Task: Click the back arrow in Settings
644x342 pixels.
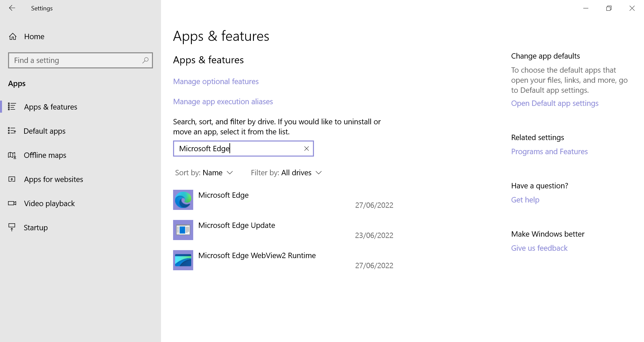Action: (x=12, y=8)
